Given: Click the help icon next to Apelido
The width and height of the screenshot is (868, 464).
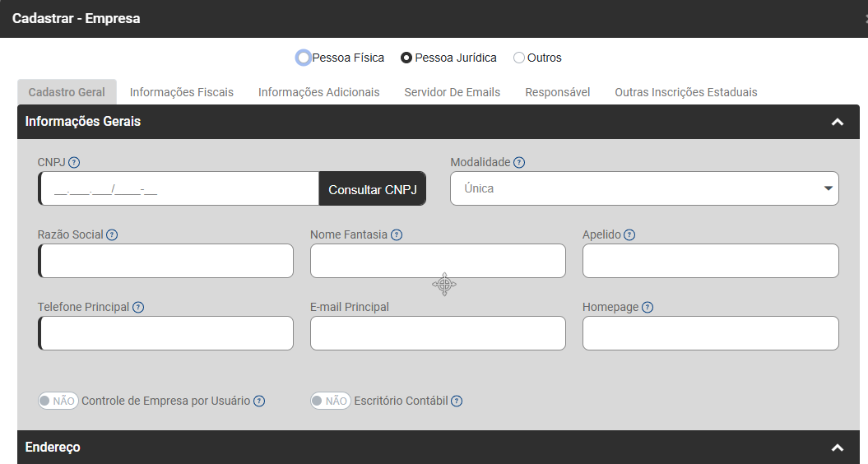Looking at the screenshot, I should click(629, 234).
